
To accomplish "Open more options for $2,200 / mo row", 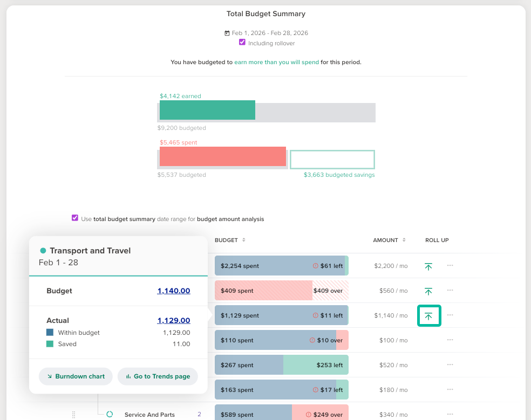I will [450, 265].
